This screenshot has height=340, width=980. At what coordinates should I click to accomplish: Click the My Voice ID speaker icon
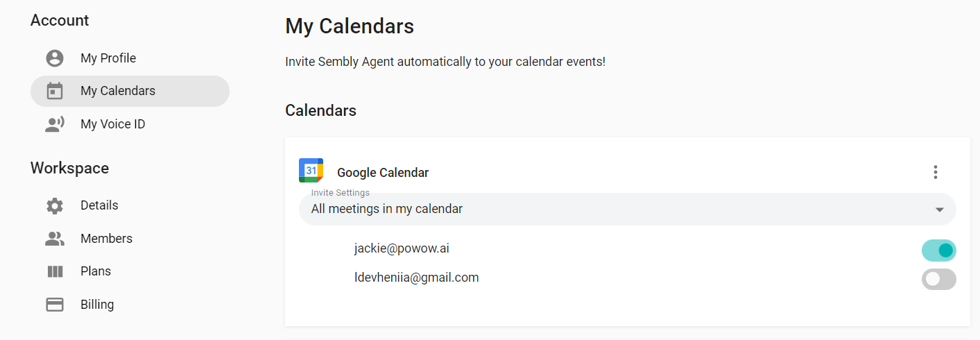pos(55,124)
